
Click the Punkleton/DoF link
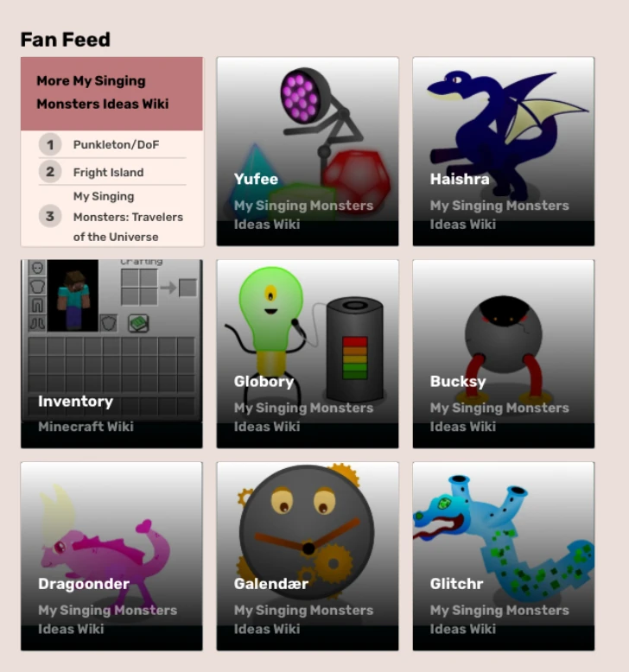[x=116, y=145]
